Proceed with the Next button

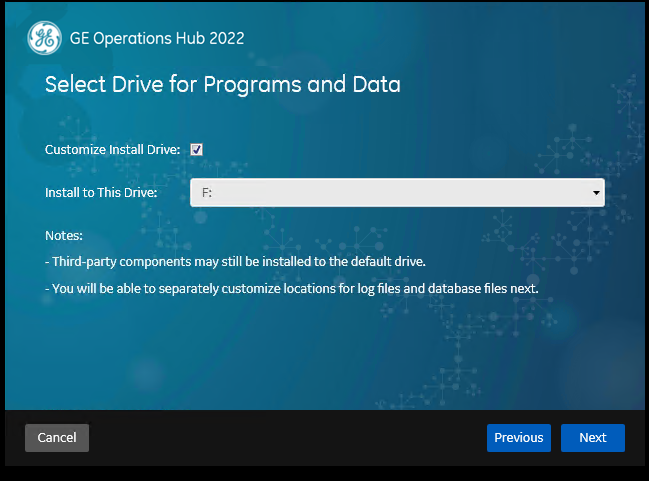593,438
